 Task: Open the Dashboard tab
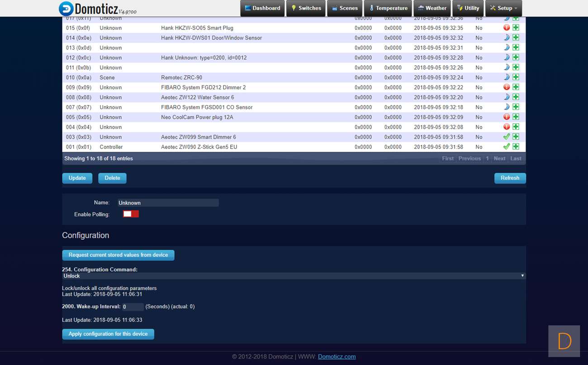(262, 8)
